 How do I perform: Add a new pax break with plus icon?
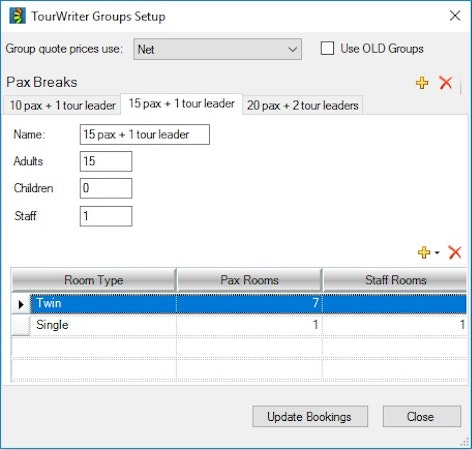(422, 83)
